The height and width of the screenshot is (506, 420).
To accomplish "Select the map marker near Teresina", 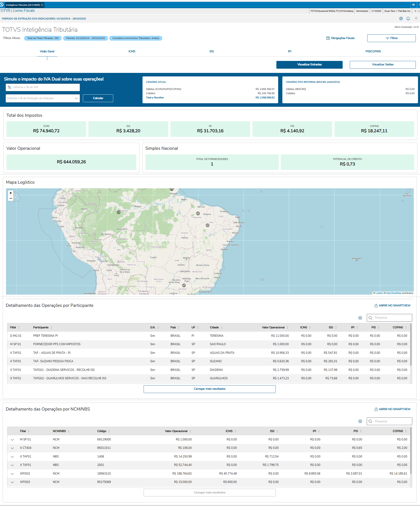I will click(x=198, y=214).
